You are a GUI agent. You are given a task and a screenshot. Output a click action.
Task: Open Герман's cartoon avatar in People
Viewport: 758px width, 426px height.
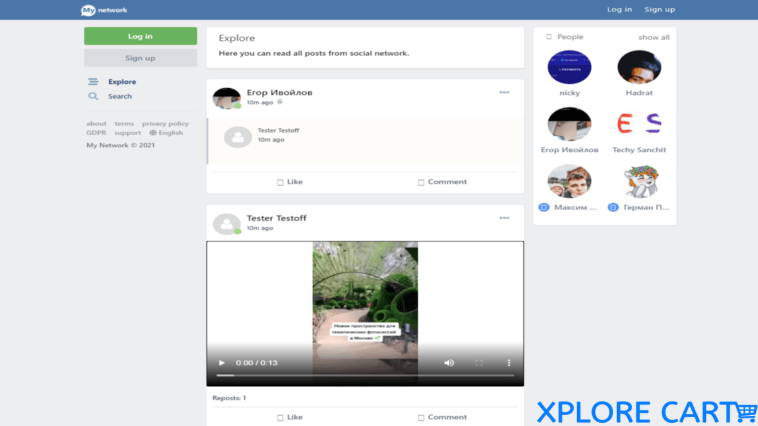[x=640, y=181]
